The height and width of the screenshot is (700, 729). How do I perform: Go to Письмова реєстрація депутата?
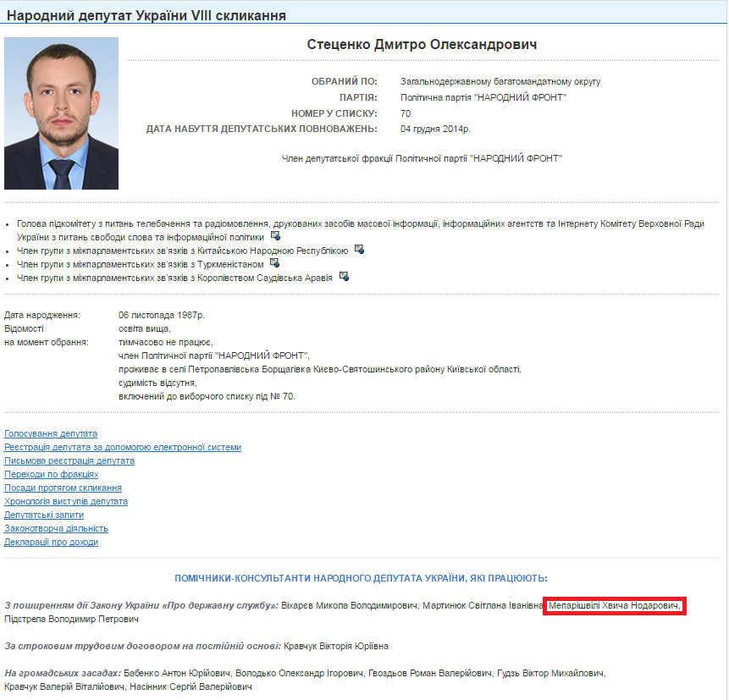(x=69, y=460)
